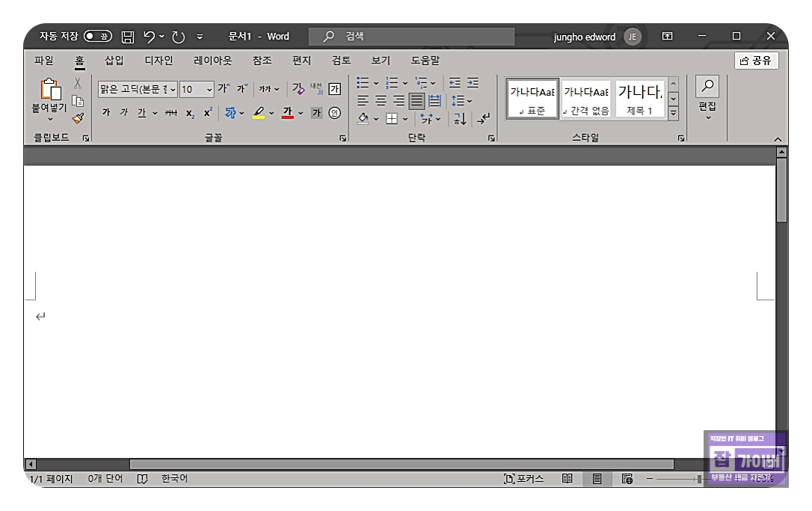Toggle character shading button
This screenshot has height=511, width=812.
click(x=316, y=112)
